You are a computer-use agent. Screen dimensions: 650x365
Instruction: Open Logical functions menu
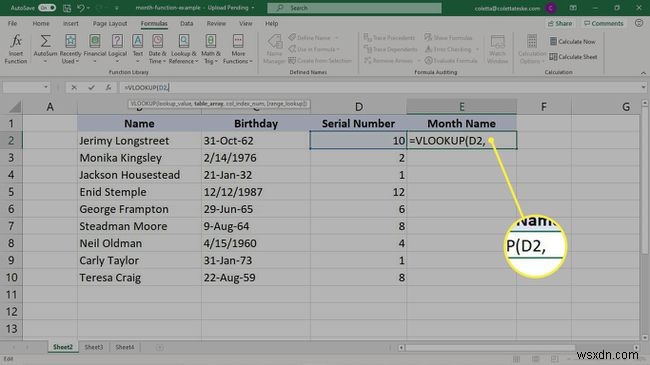point(117,49)
